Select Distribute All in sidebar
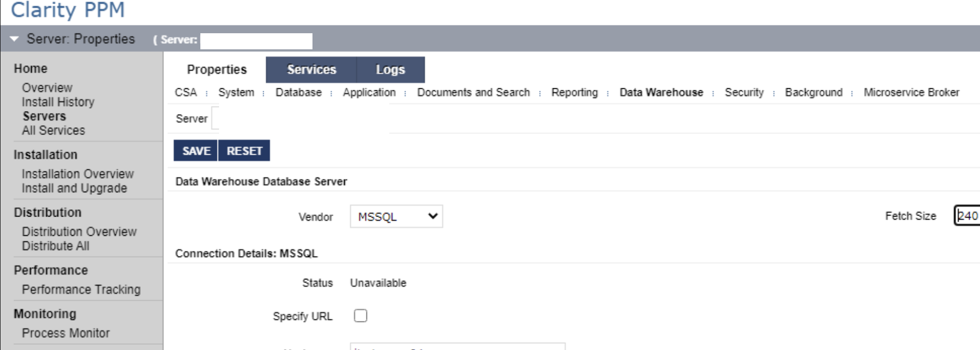Image resolution: width=980 pixels, height=350 pixels. click(x=56, y=246)
